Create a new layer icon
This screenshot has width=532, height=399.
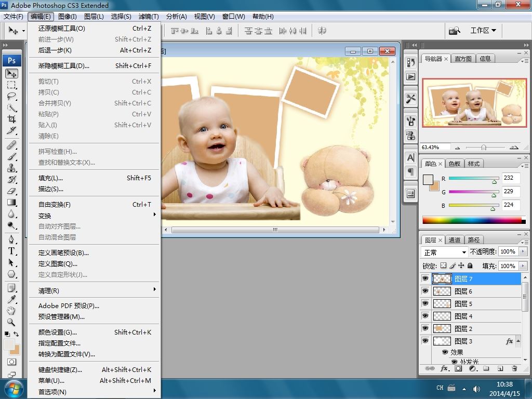coord(500,368)
